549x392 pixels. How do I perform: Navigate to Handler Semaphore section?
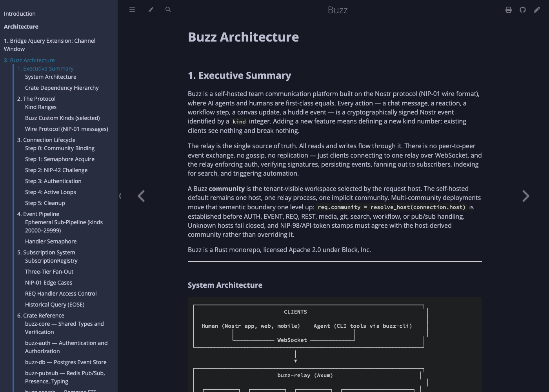pos(51,241)
